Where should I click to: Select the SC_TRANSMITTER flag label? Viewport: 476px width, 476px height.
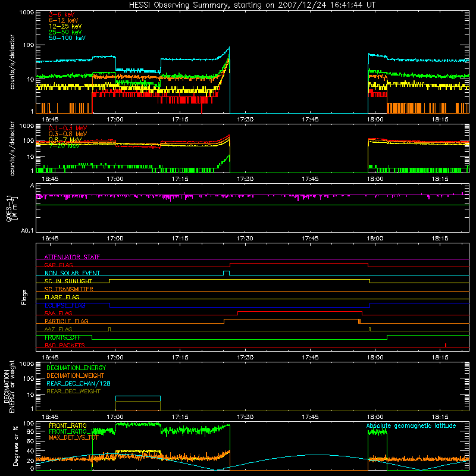tap(68, 289)
